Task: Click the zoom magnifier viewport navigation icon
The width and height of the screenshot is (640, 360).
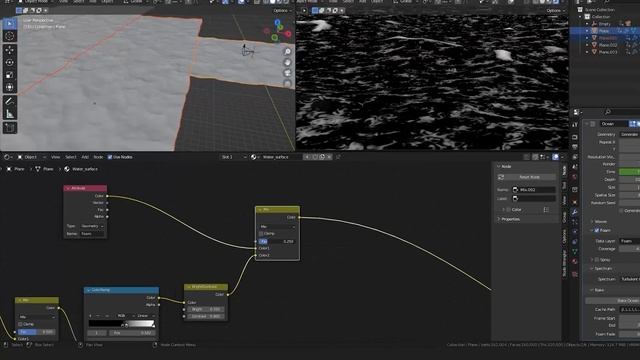Action: coord(287,51)
